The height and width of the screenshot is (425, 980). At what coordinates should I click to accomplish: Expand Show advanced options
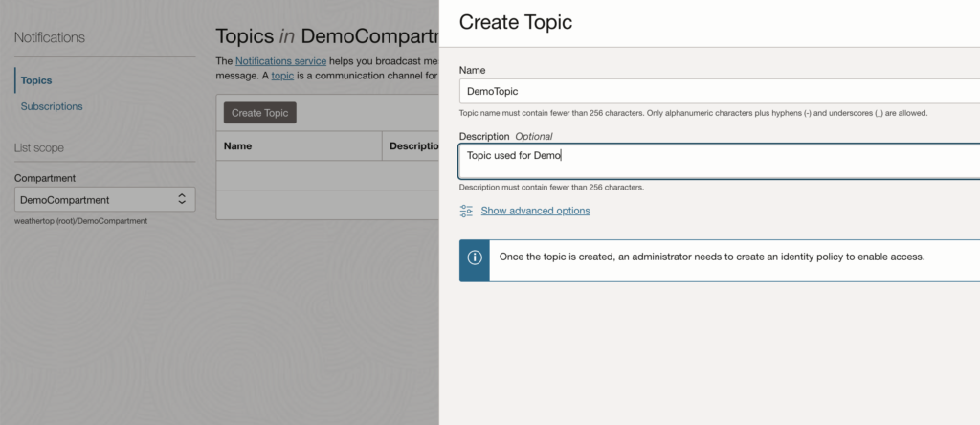pyautogui.click(x=535, y=211)
